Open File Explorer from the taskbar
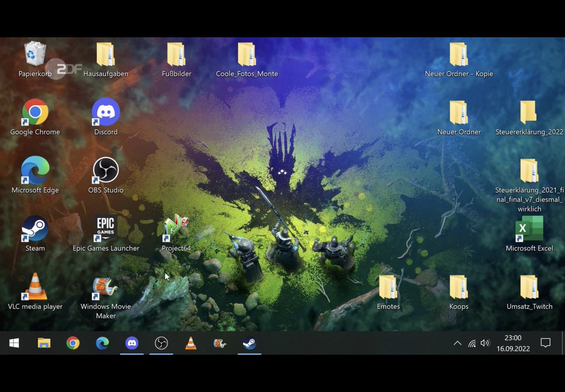 (44, 344)
